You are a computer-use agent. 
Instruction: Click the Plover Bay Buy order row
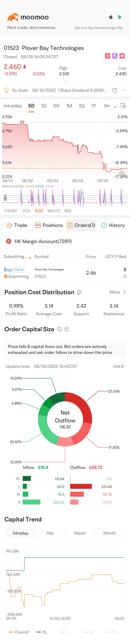point(65,273)
